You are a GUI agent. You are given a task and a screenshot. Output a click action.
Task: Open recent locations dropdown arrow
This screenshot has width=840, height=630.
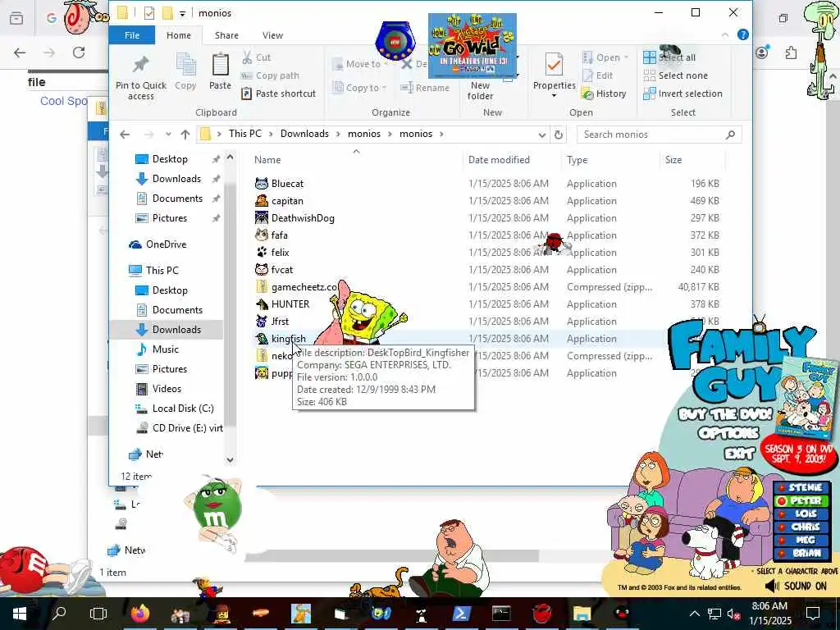[x=168, y=135]
